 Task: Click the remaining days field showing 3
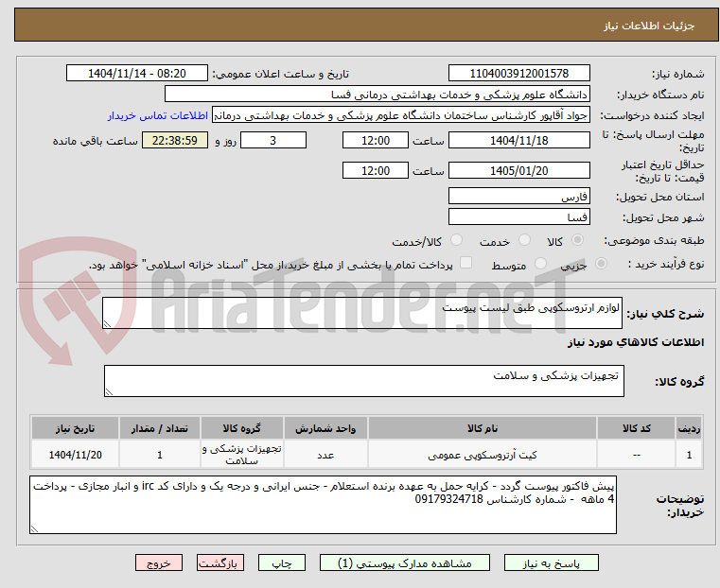(x=273, y=140)
